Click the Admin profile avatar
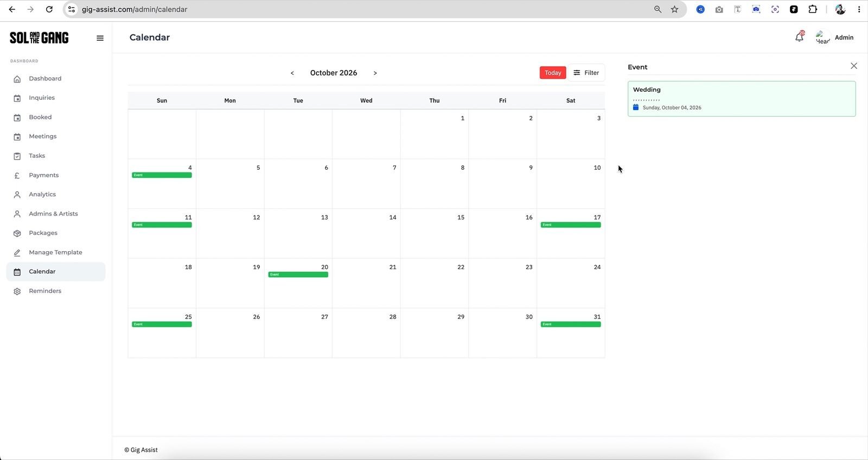 point(823,37)
